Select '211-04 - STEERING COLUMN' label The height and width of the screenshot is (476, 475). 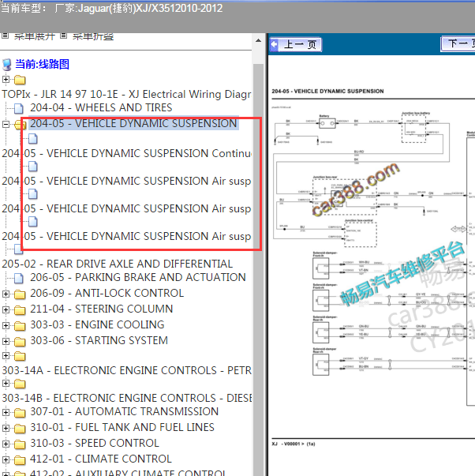[x=101, y=309]
